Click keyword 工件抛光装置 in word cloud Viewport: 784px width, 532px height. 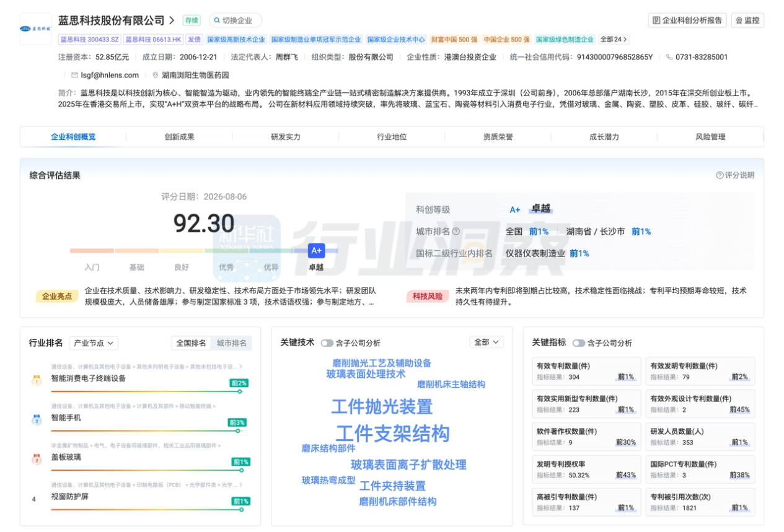pos(382,407)
